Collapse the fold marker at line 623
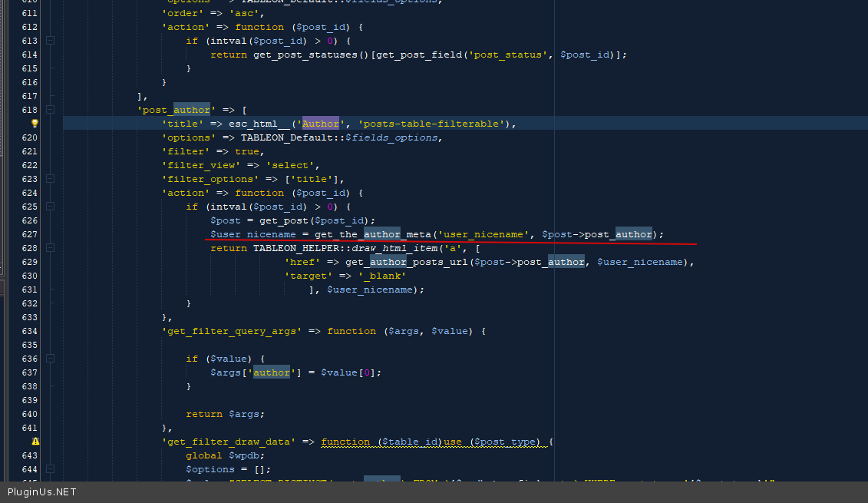Screen dimensions: 868x503 point(50,179)
